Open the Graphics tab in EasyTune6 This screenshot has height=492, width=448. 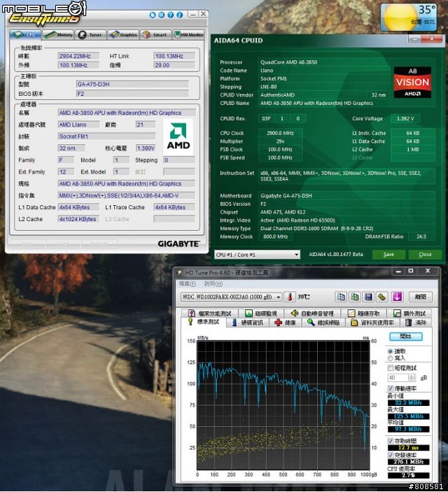coord(123,34)
